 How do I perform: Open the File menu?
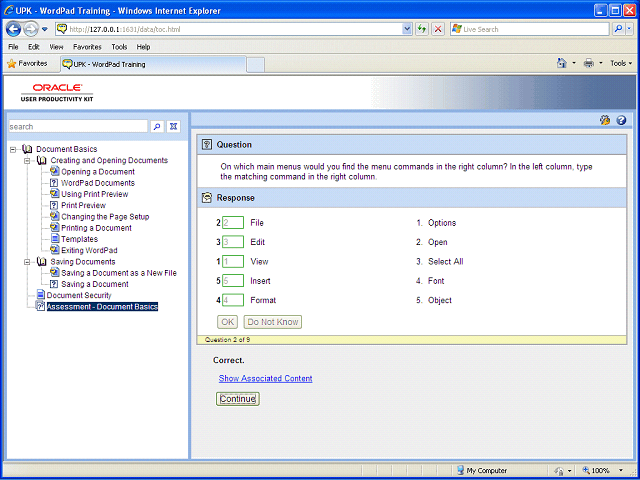(x=13, y=47)
